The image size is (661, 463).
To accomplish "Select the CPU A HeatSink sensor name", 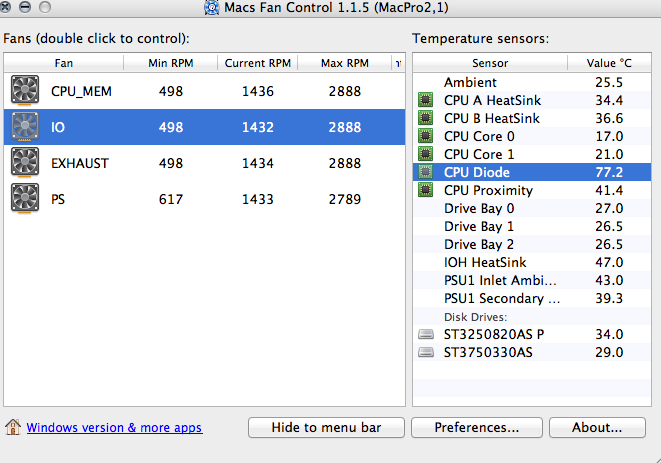I will [x=492, y=100].
